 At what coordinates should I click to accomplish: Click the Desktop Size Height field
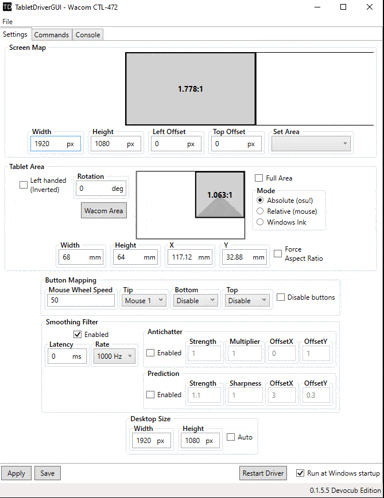point(200,441)
